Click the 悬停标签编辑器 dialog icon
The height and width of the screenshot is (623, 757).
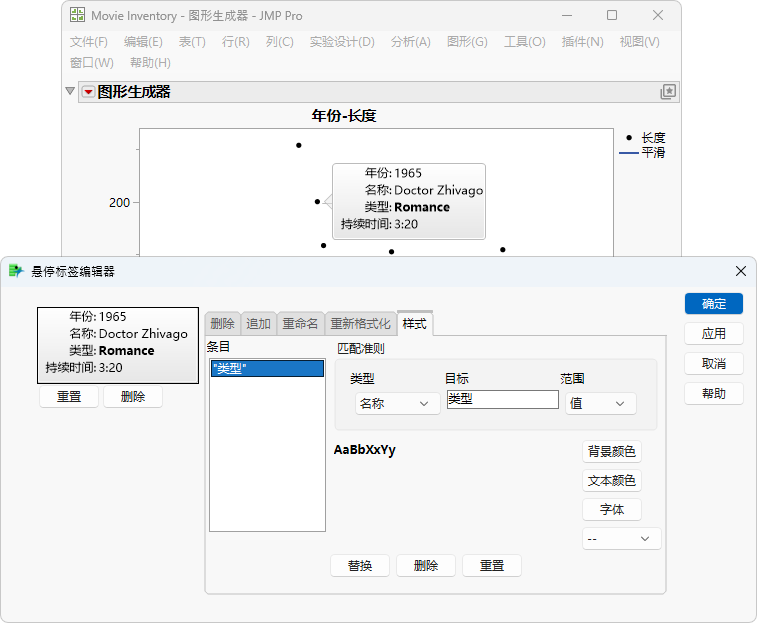click(15, 271)
